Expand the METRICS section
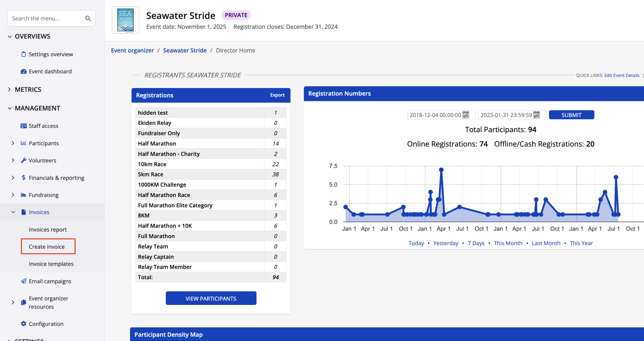The height and width of the screenshot is (341, 644). point(10,90)
